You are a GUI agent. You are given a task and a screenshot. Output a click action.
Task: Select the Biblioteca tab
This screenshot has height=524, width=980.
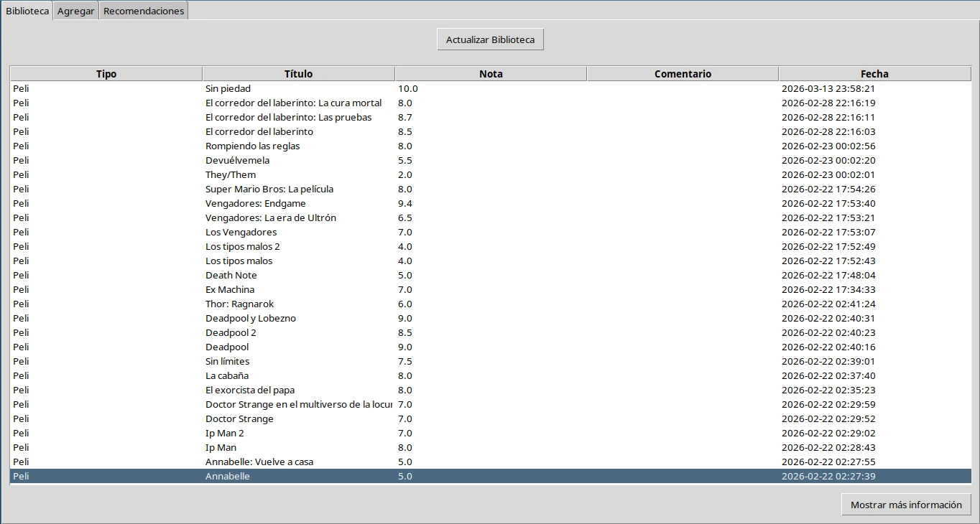(x=27, y=11)
